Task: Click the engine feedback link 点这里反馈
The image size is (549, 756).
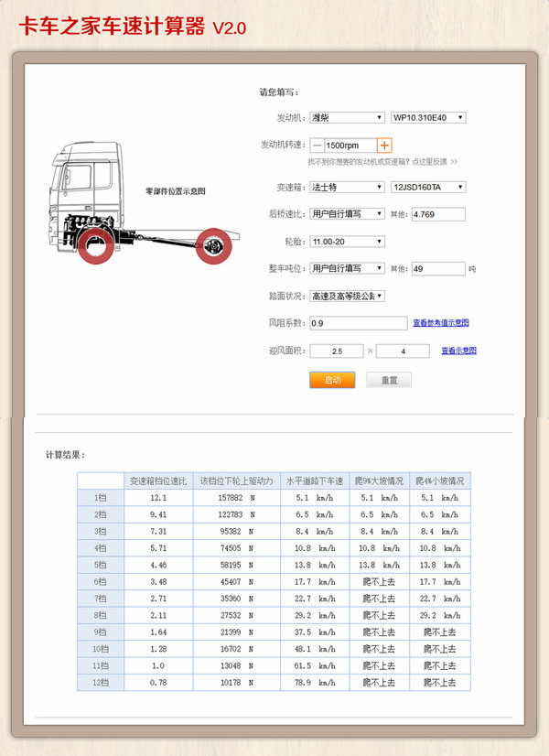Action: [x=423, y=162]
